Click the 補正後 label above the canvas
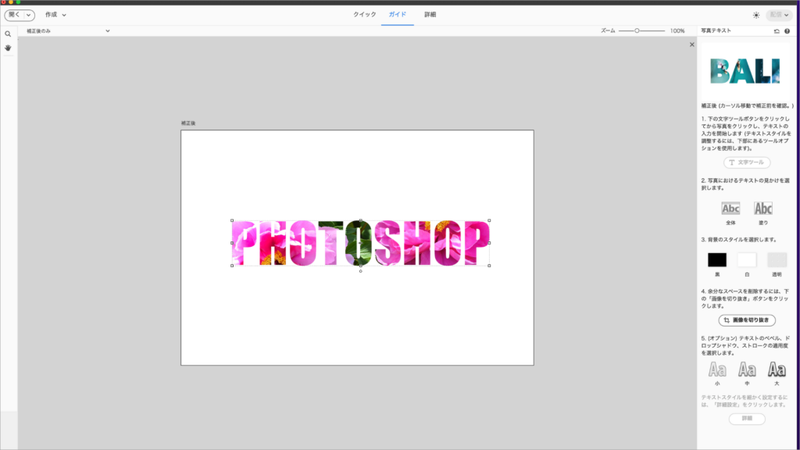 click(x=188, y=123)
